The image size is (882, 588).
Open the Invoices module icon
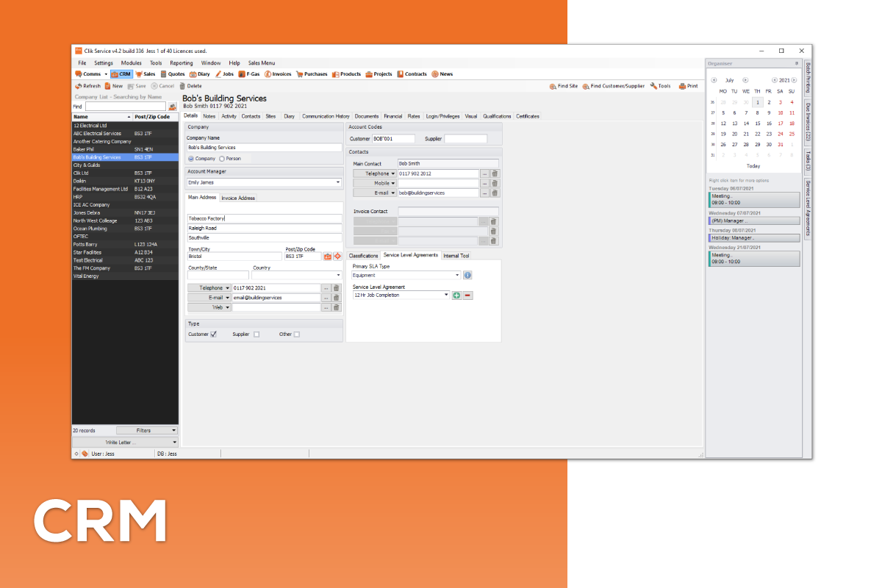tap(268, 74)
